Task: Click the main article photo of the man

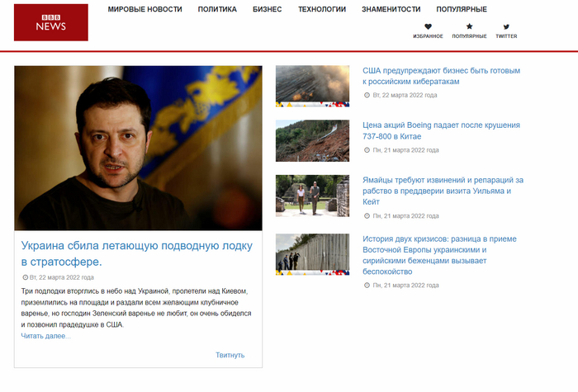Action: [138, 148]
